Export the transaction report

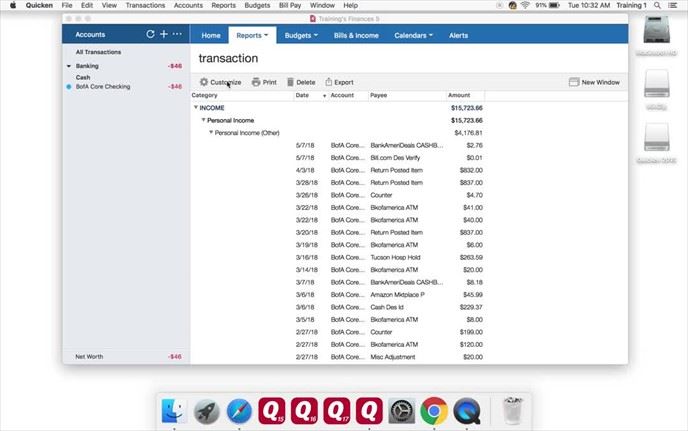click(339, 82)
